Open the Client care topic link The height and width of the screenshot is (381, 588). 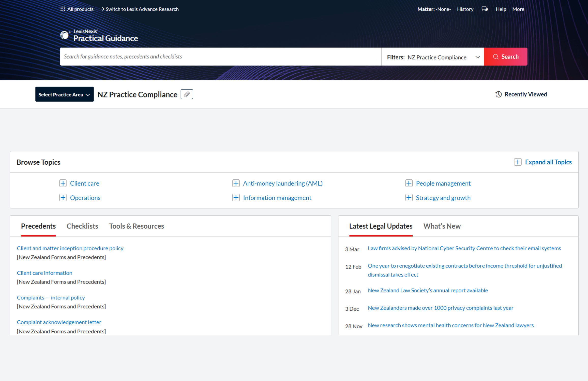point(84,183)
